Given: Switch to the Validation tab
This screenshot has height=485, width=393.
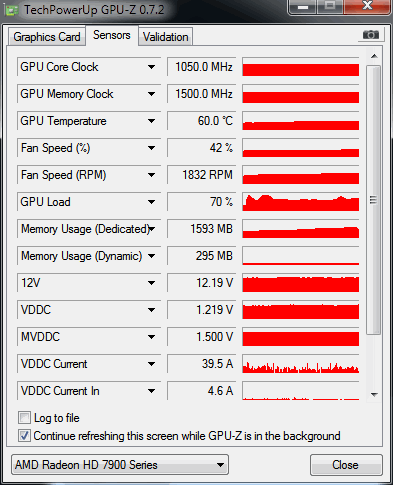Looking at the screenshot, I should click(166, 37).
